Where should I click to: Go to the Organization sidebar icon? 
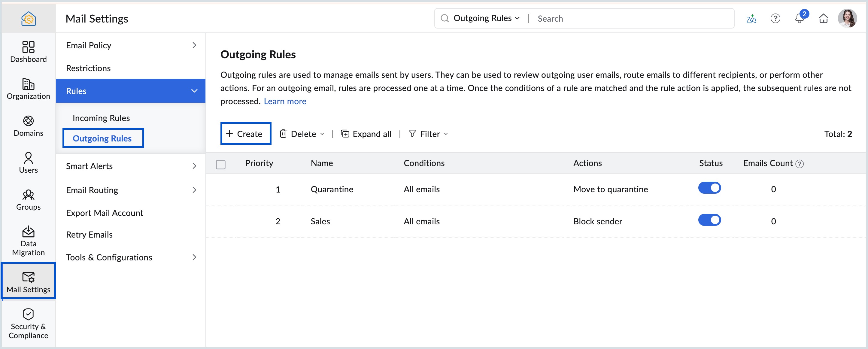[28, 84]
